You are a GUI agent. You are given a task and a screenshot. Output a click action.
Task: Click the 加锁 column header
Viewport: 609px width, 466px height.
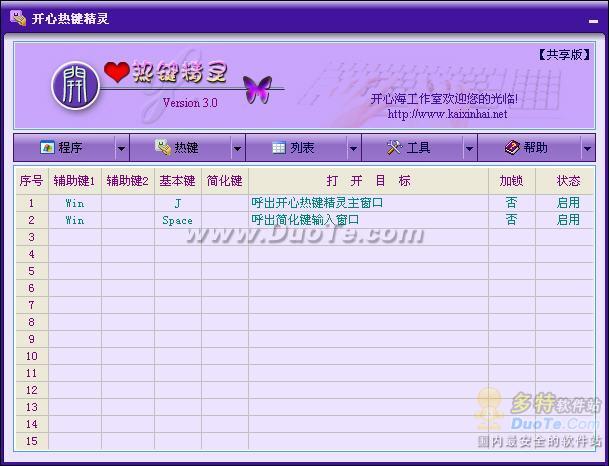tap(512, 181)
